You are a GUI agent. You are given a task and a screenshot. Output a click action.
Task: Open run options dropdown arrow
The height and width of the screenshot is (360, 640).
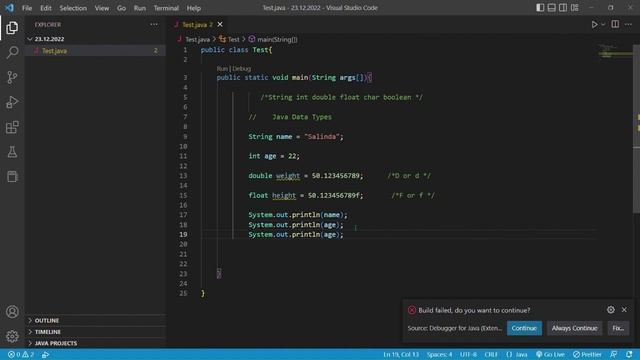(x=603, y=24)
